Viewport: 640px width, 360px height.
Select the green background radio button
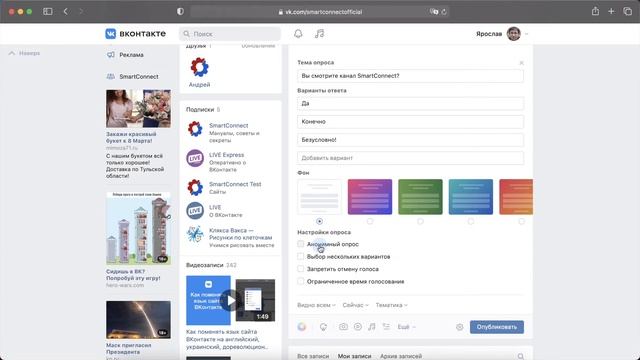point(420,221)
